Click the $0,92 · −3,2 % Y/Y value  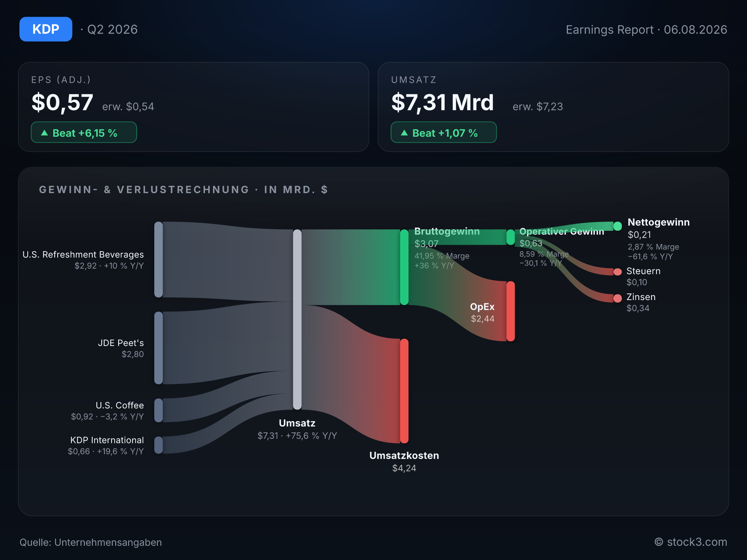(x=107, y=416)
